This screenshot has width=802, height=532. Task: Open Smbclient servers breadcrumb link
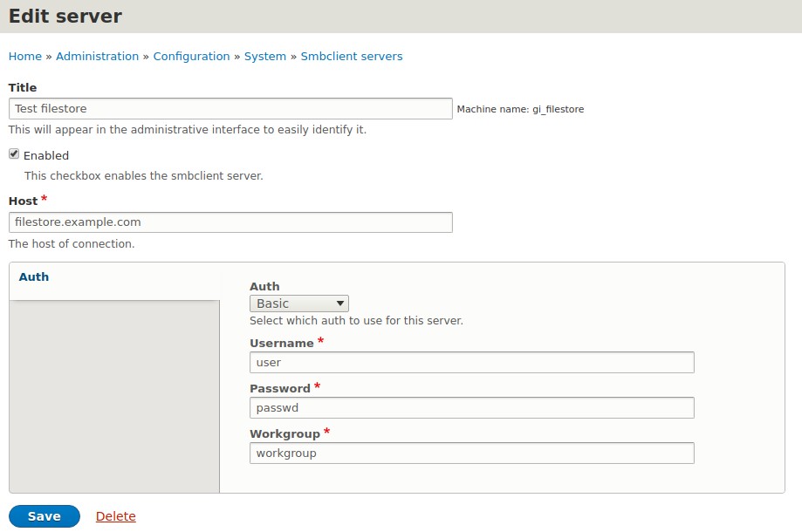[352, 56]
